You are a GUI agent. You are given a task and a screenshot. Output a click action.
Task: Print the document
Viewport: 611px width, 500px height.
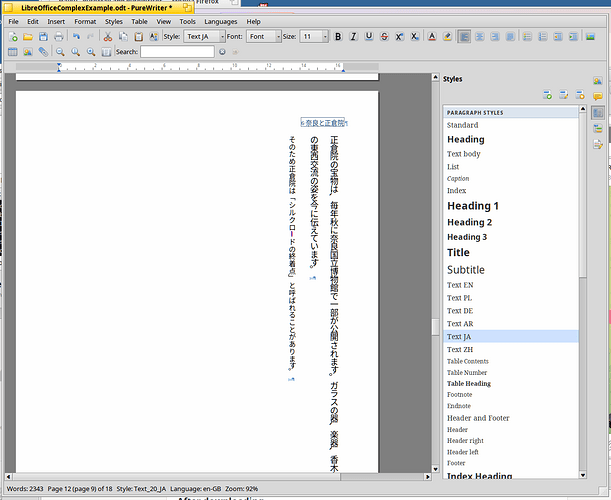pos(58,37)
